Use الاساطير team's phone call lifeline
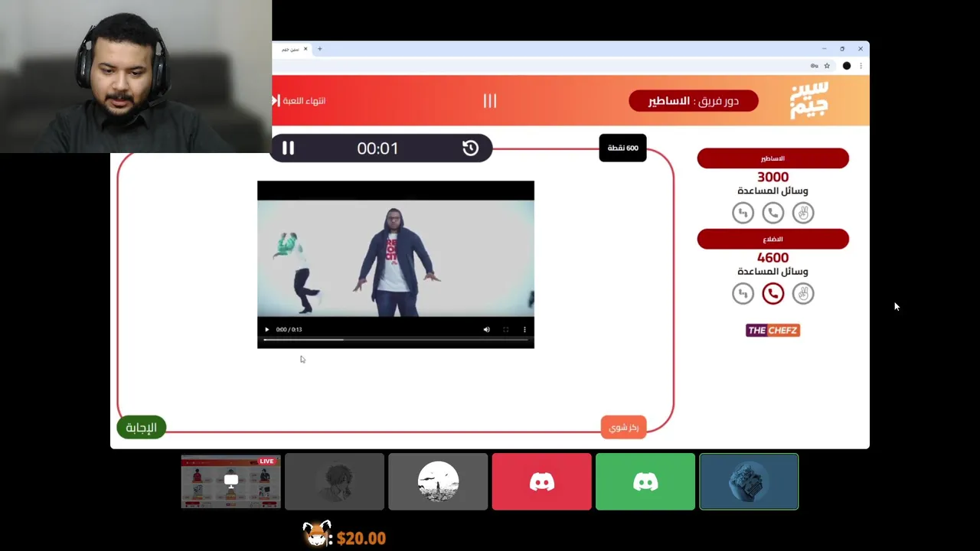The height and width of the screenshot is (551, 980). click(773, 213)
